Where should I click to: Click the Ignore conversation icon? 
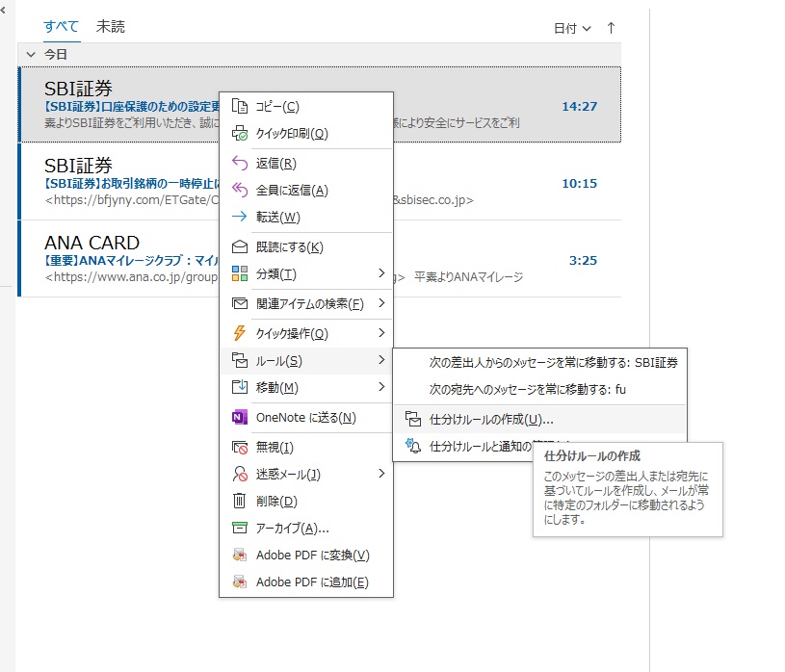[240, 447]
